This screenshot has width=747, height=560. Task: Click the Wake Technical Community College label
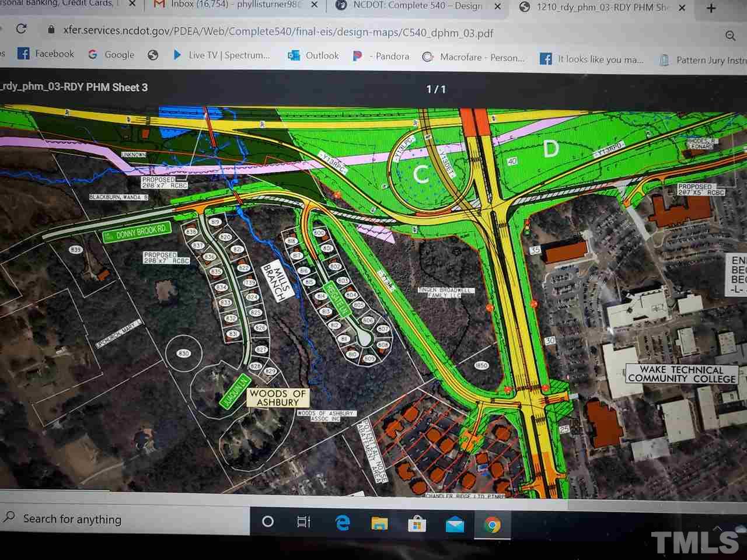(x=682, y=374)
